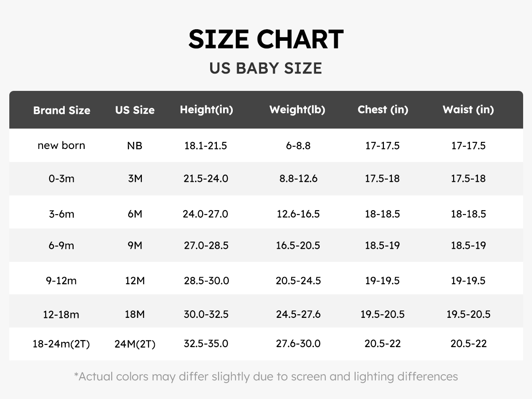Select the Chest (in) column header

(x=383, y=110)
